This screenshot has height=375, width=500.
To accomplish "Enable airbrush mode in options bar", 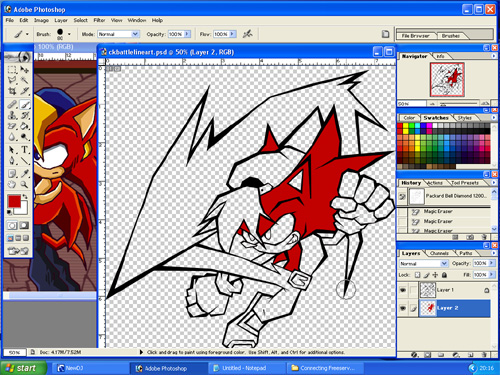I will coord(247,34).
